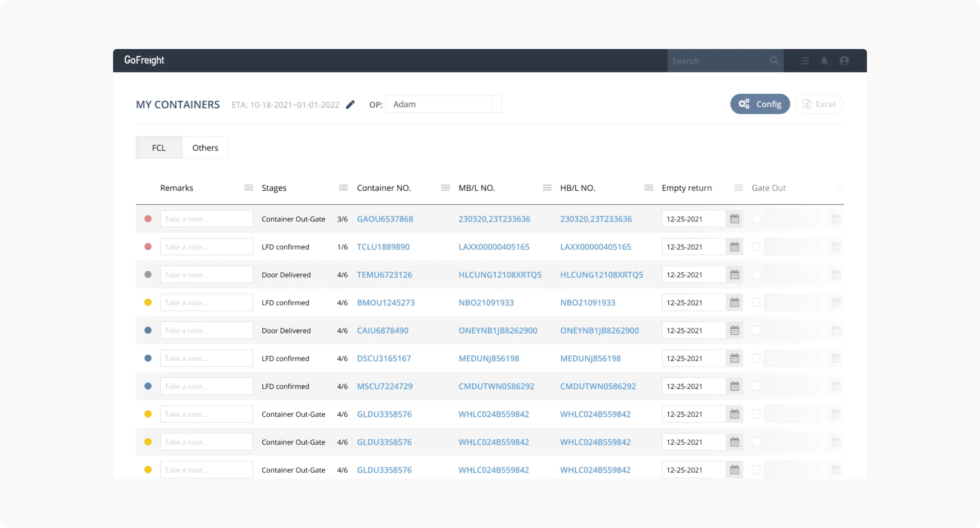Open Empty return calendar for DSCU3165167
The image size is (980, 528).
click(x=734, y=358)
